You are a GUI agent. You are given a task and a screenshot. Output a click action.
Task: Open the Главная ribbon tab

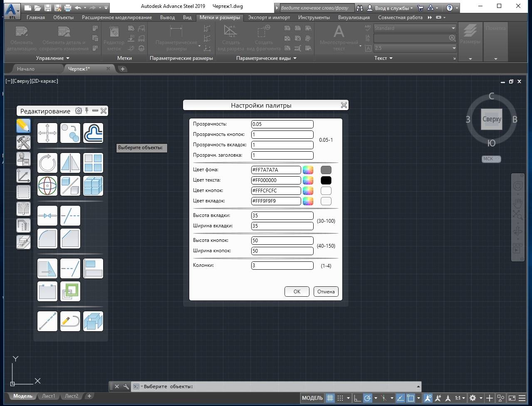coord(36,17)
